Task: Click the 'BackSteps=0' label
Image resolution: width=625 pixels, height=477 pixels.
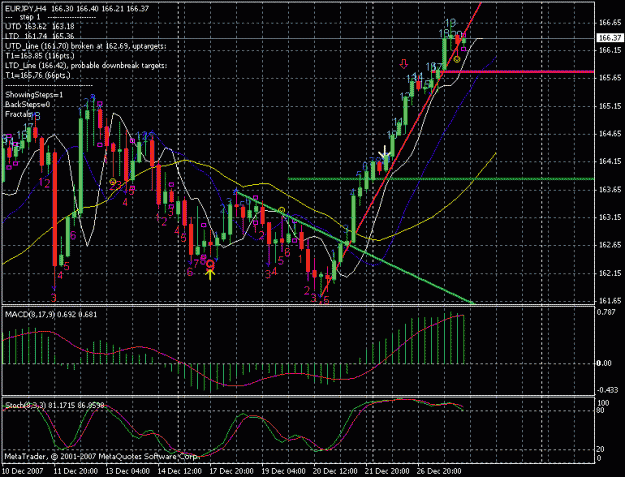Action: pyautogui.click(x=28, y=104)
